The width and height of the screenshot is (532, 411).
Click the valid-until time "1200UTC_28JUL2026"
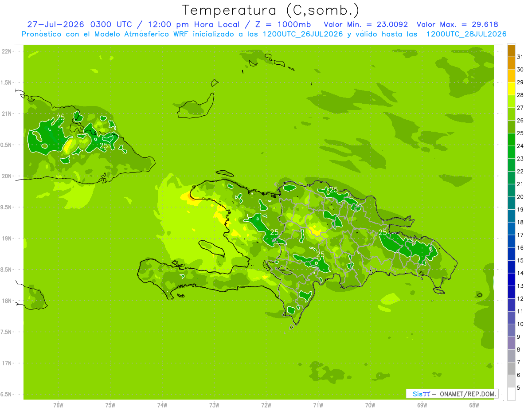(466, 34)
